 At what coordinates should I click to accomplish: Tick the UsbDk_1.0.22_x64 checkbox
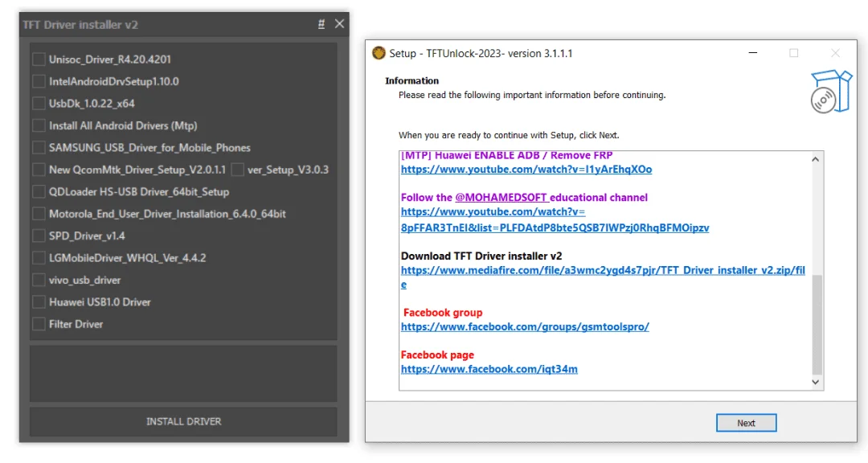[x=39, y=104]
